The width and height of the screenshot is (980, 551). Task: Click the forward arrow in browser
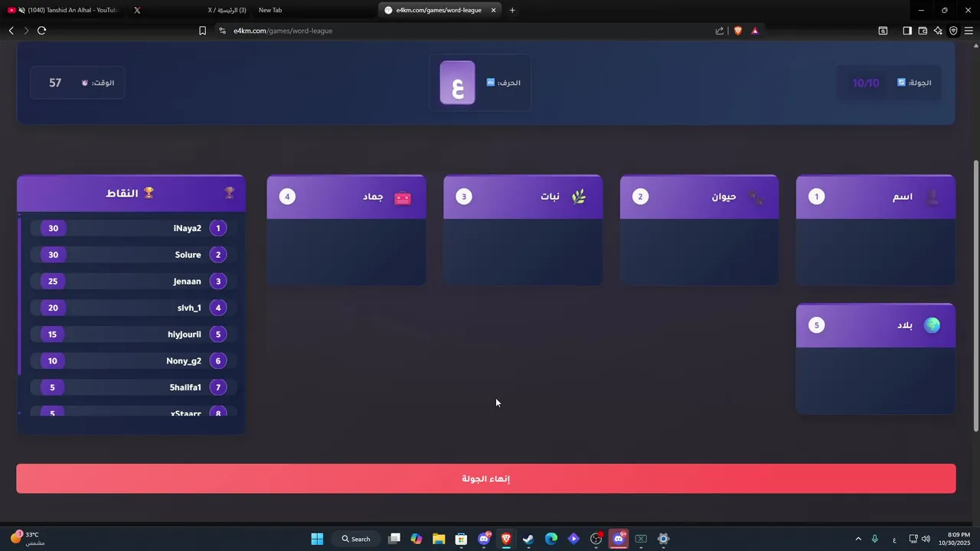coord(26,31)
